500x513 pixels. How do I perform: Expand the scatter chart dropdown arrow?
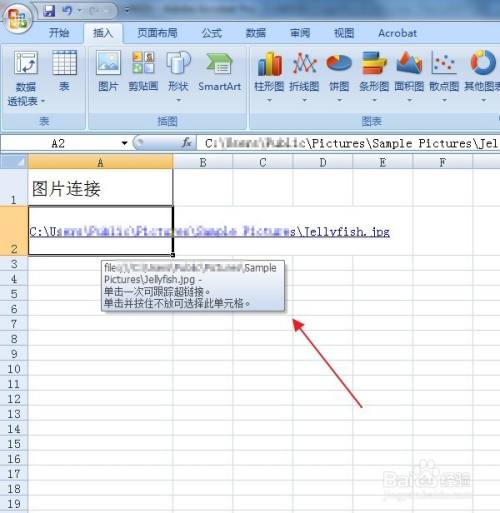click(x=444, y=100)
